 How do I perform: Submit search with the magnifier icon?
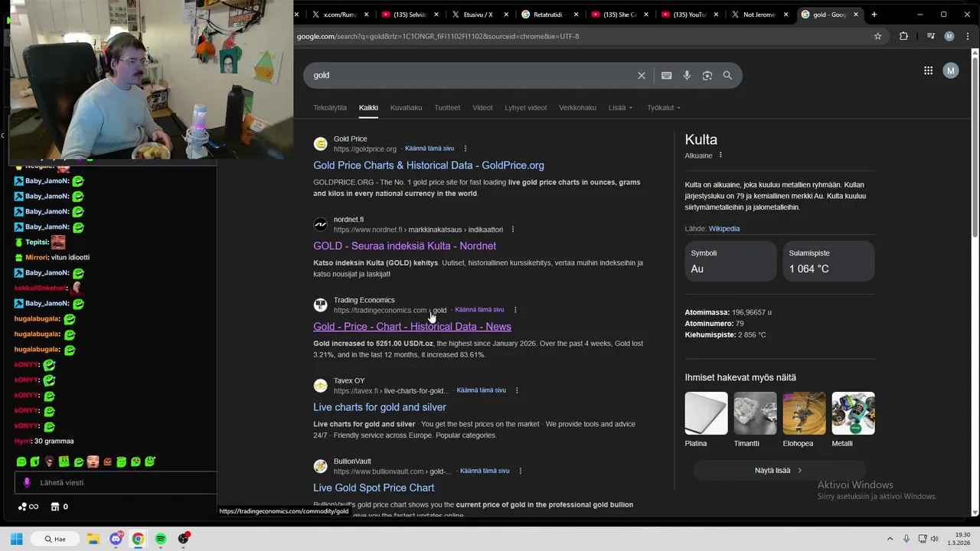pos(727,75)
